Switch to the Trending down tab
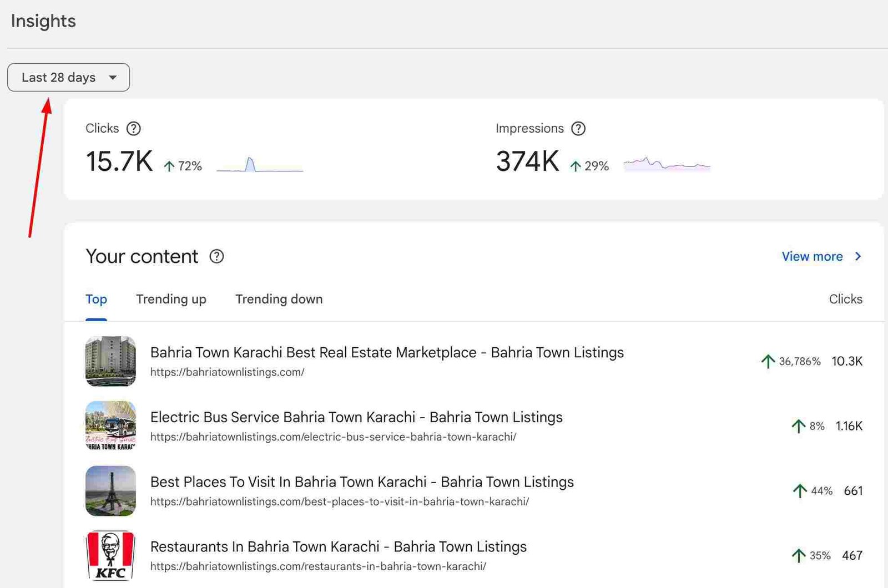Screen dimensions: 888x588 [279, 299]
